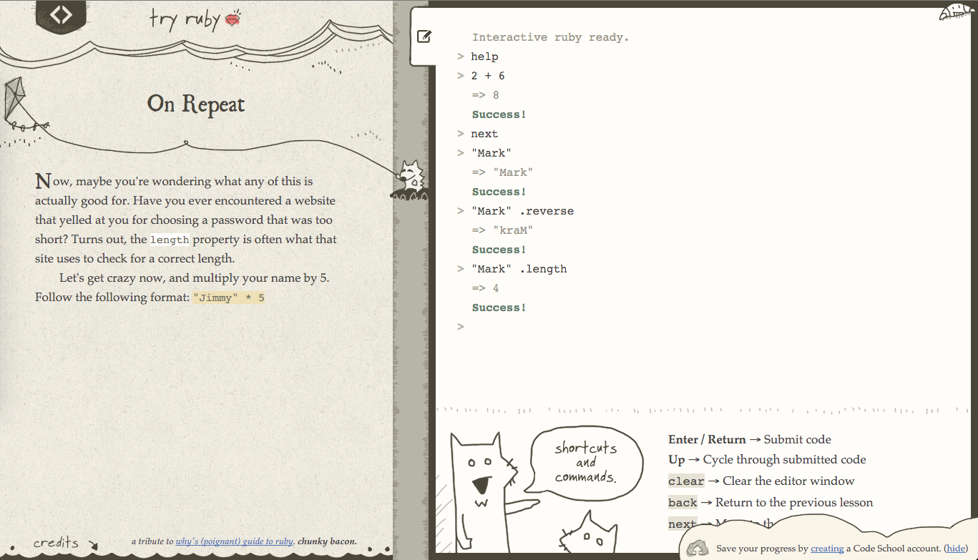Viewport: 978px width, 560px height.
Task: Open the pencil edit icon beside console
Action: coord(424,36)
